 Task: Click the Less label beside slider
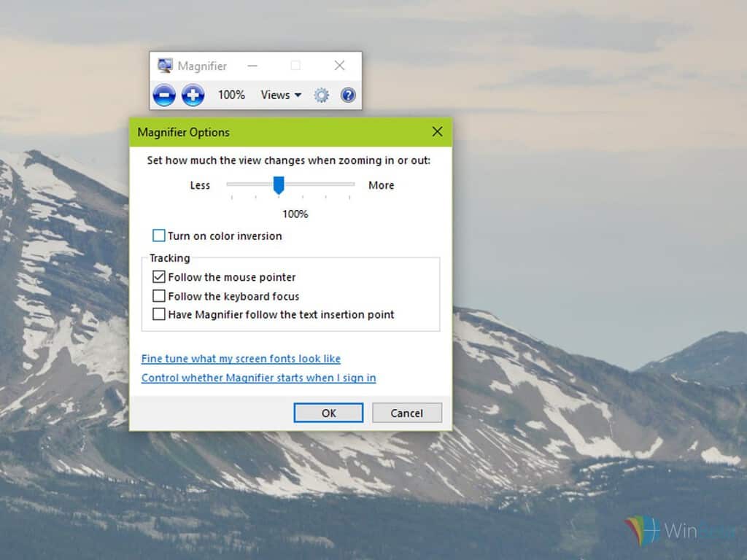tap(200, 185)
